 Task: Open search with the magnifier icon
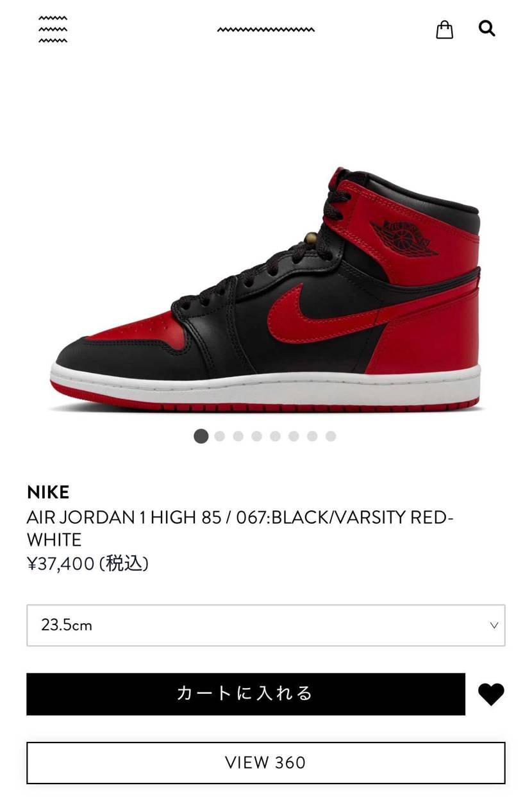[487, 28]
